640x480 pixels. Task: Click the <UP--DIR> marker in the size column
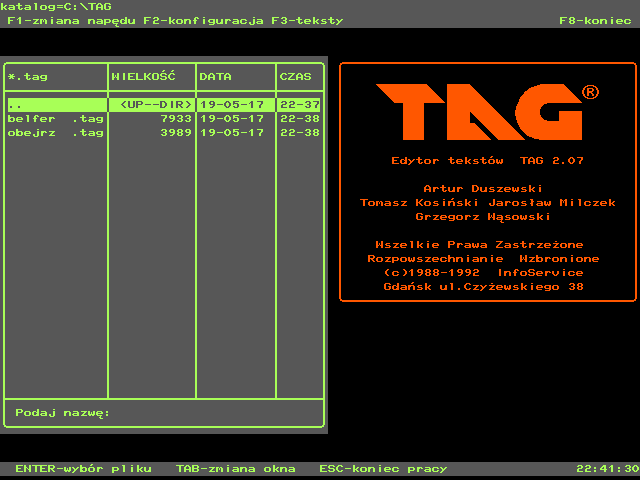click(155, 104)
